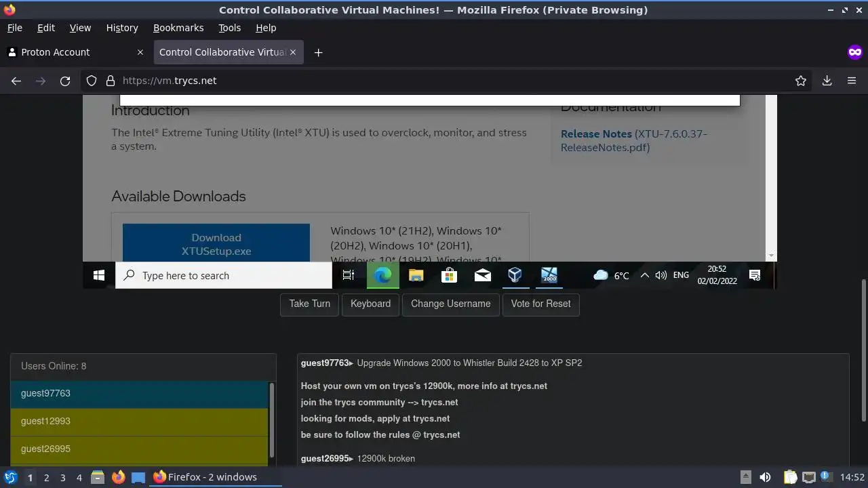Open the Windows 2000 VM window icon

tap(549, 275)
